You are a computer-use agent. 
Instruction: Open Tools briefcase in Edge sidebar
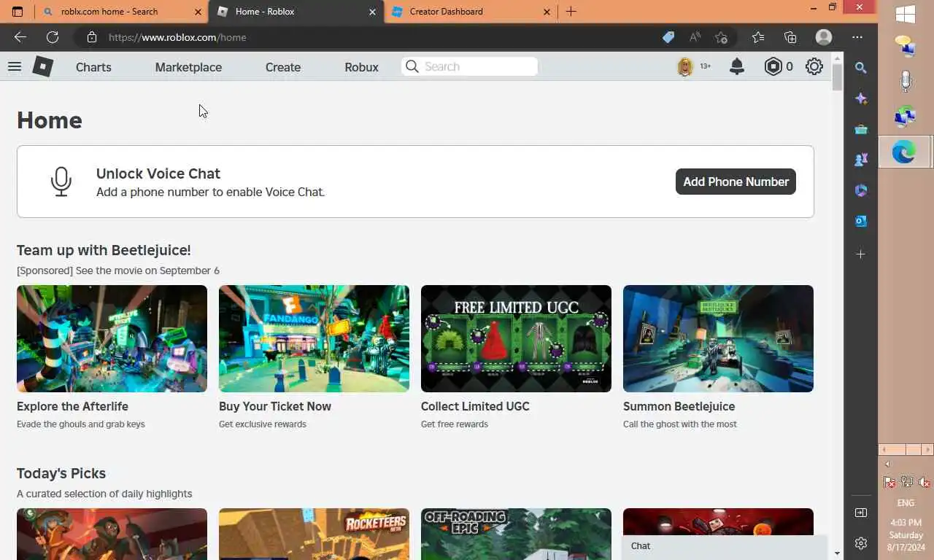pos(861,129)
